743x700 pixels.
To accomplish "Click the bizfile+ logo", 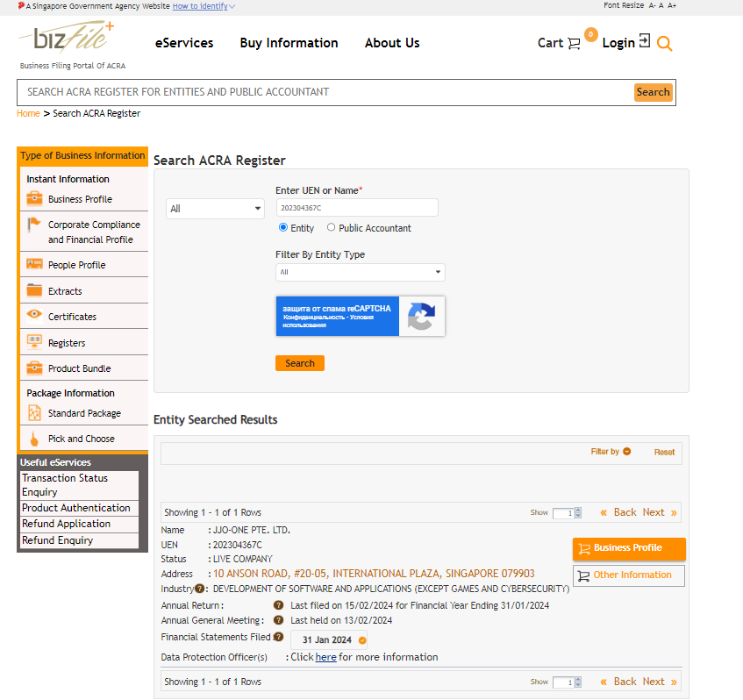I will tap(67, 37).
